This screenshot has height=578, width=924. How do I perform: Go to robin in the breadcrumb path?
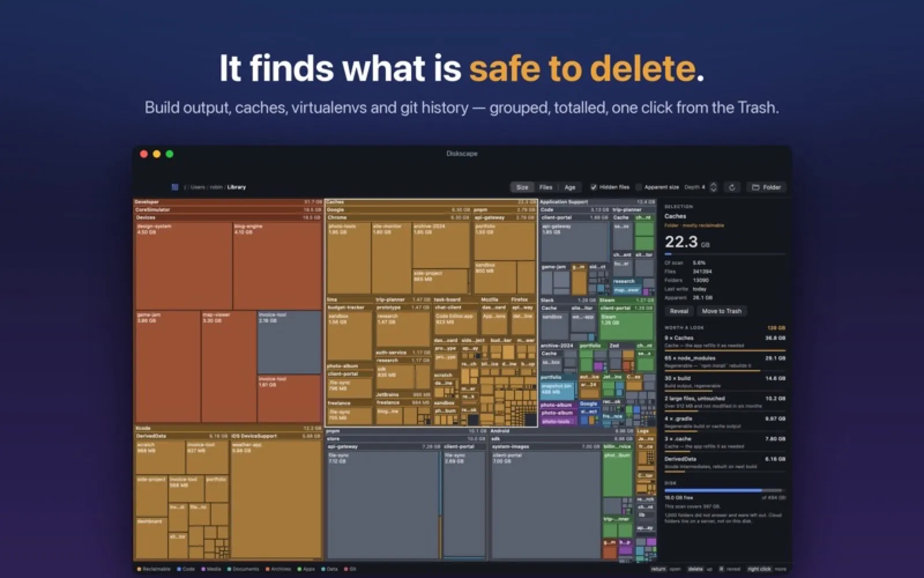point(216,187)
